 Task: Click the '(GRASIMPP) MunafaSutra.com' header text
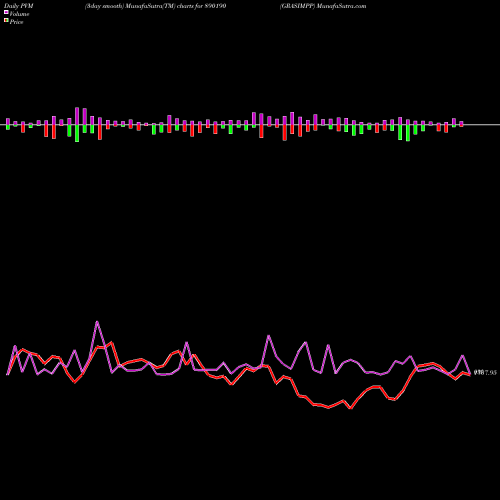click(323, 6)
